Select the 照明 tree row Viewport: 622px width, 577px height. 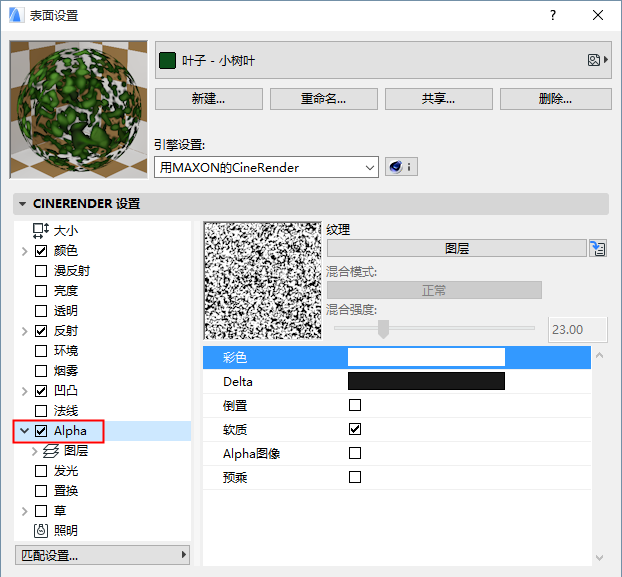click(x=102, y=531)
